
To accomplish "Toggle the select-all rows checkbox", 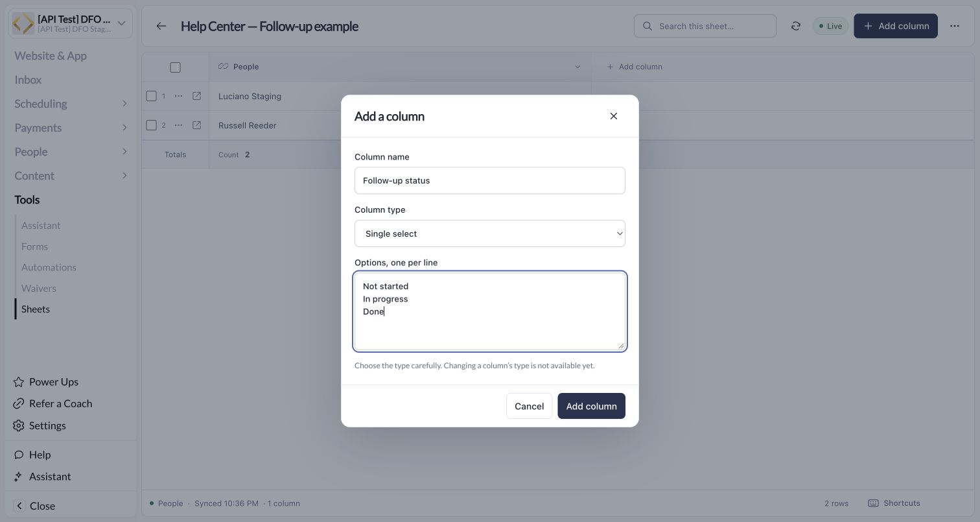I will [175, 67].
